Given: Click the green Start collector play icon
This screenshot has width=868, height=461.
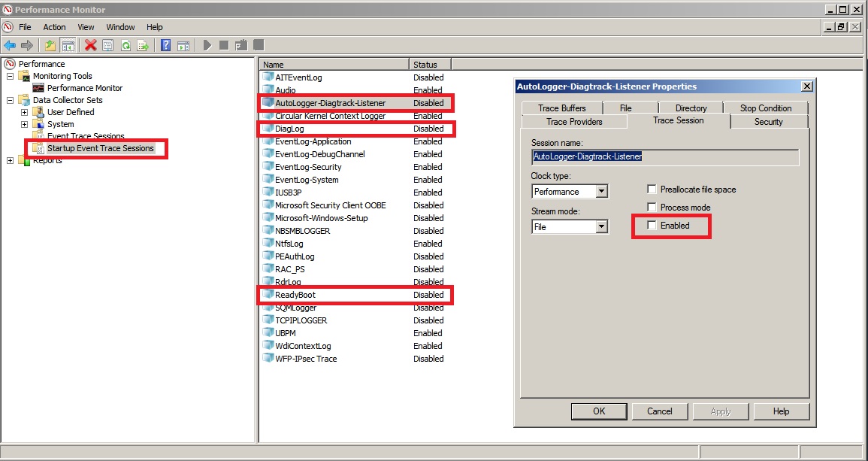Looking at the screenshot, I should [x=207, y=45].
